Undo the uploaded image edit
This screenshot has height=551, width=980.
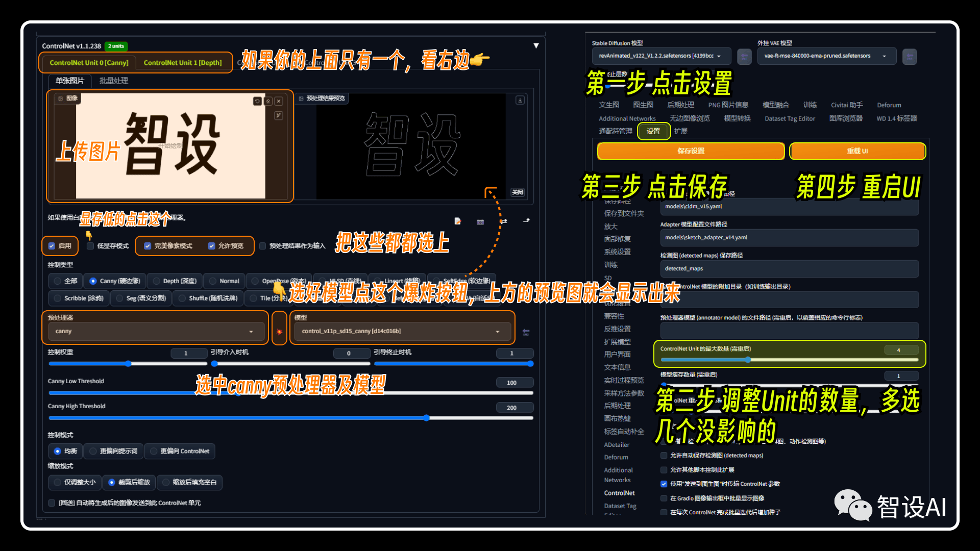257,101
